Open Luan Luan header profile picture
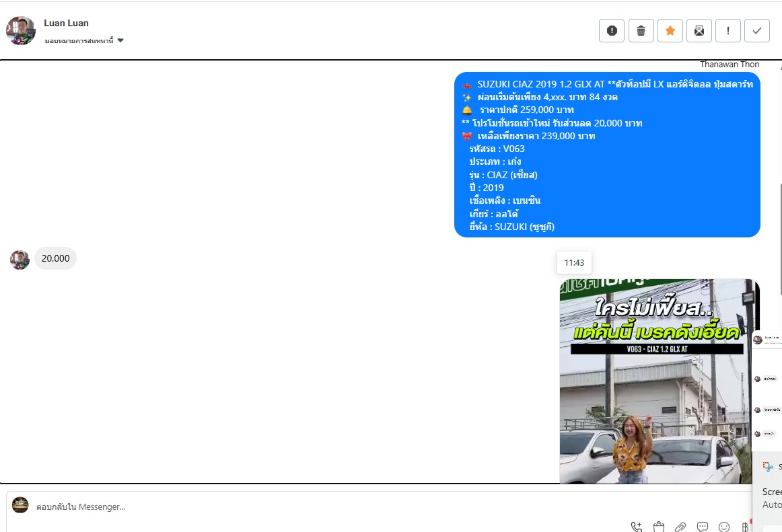Screen dimensions: 782x532 (20, 30)
